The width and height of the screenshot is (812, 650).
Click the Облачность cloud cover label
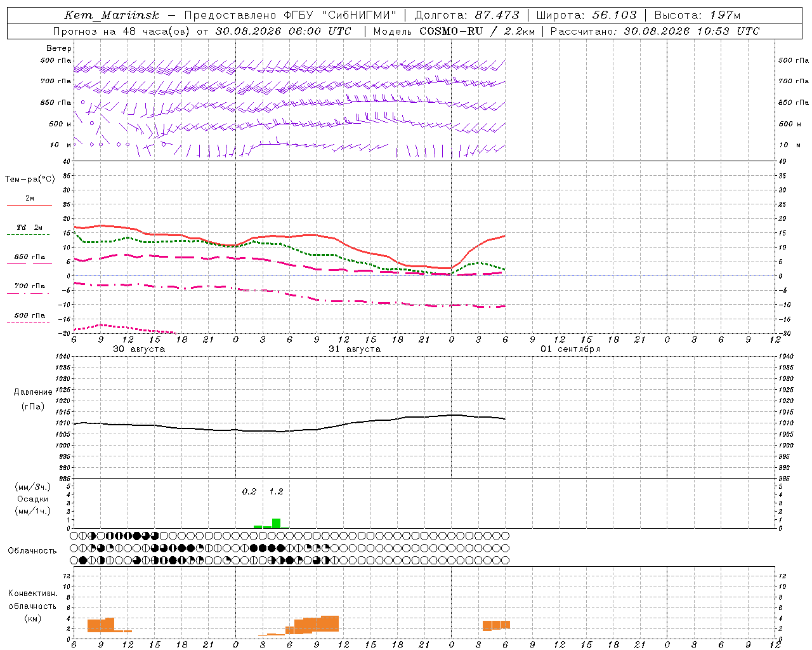coord(32,550)
